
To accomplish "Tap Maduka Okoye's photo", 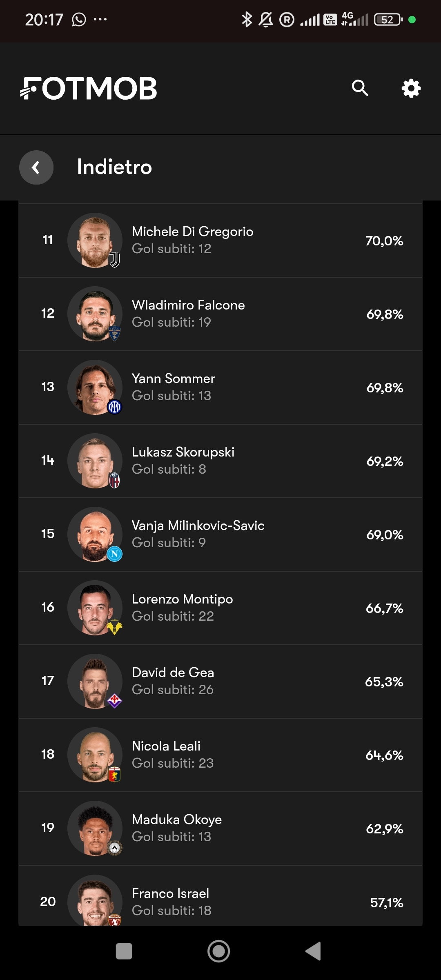I will (95, 829).
